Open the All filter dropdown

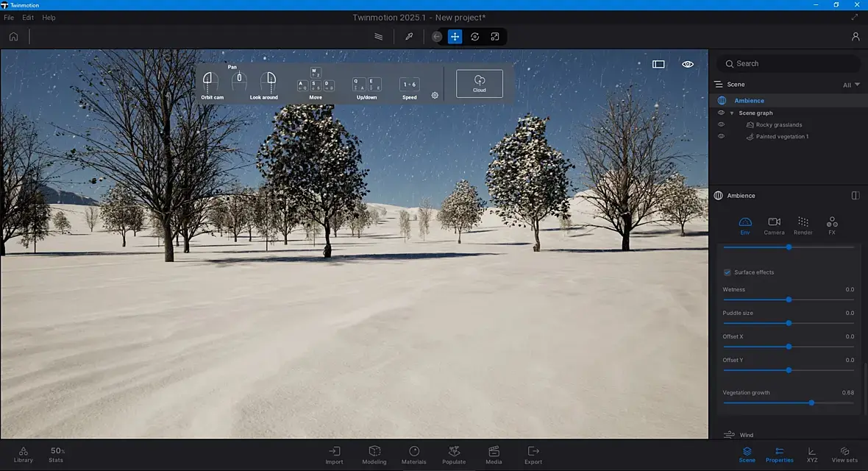pyautogui.click(x=851, y=85)
